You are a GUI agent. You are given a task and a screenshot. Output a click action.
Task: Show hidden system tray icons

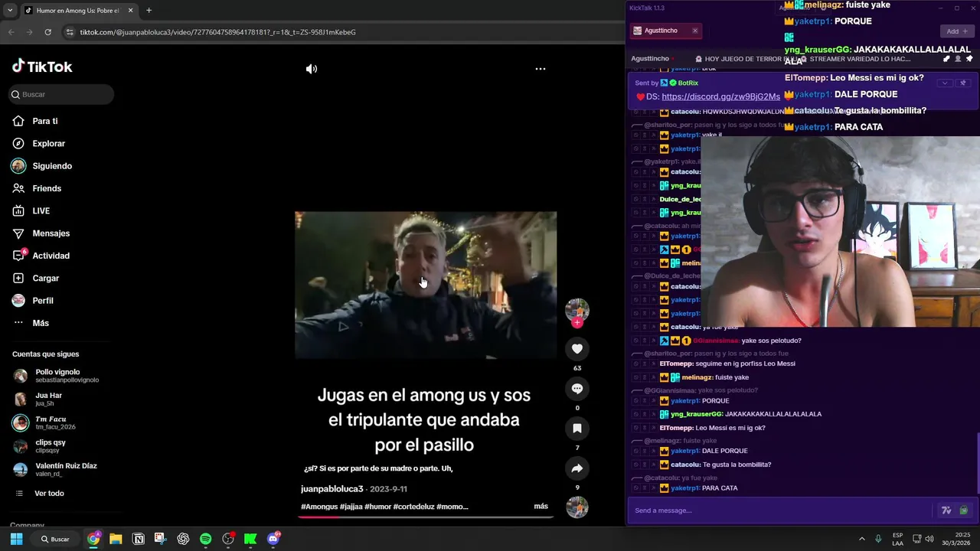[861, 539]
